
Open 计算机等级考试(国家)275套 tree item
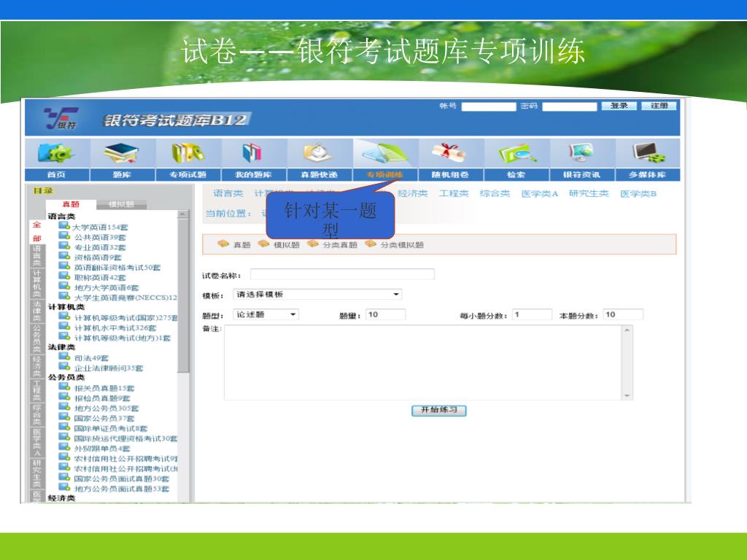125,318
